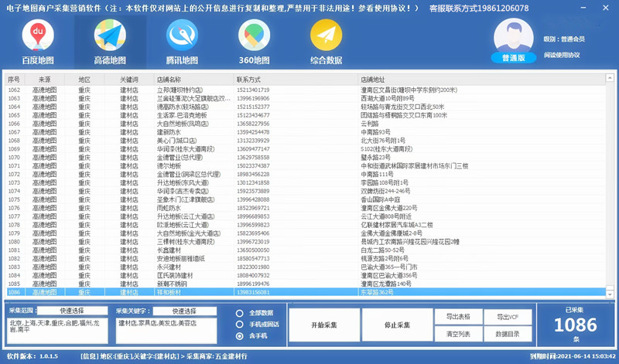This screenshot has height=364, width=619.
Task: Select the 手机或固话 radio option
Action: pyautogui.click(x=241, y=325)
